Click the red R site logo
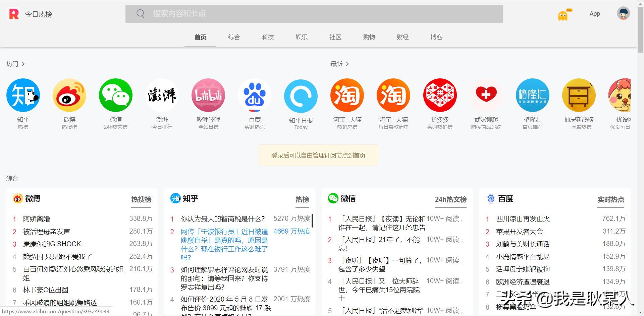644x316 pixels. tap(14, 14)
